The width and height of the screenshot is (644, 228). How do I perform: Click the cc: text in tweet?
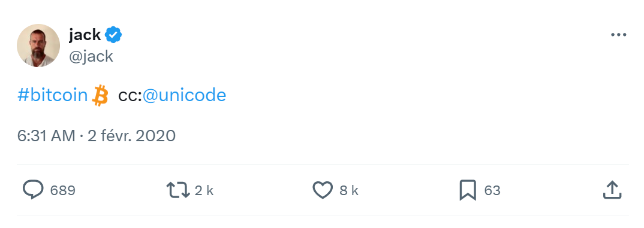point(130,96)
